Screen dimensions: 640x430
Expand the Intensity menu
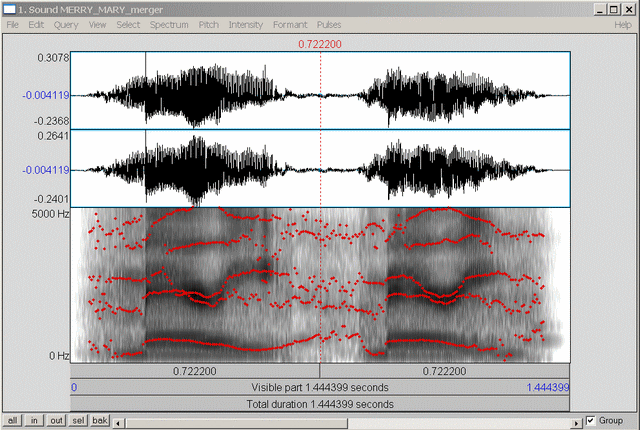pyautogui.click(x=246, y=23)
